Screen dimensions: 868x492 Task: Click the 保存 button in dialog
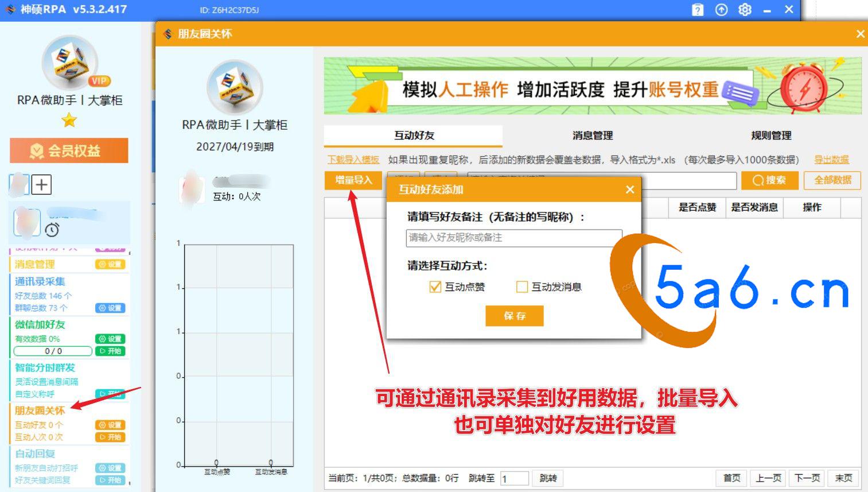point(514,316)
